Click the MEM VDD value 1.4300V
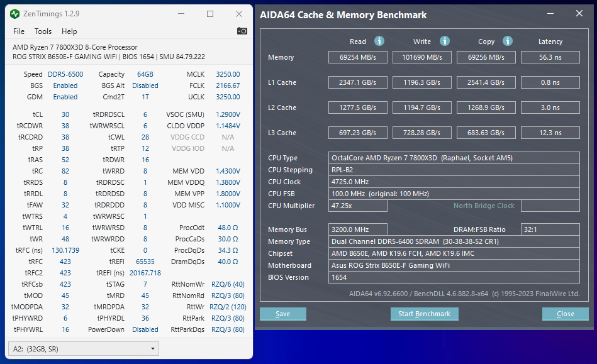This screenshot has height=364, width=597. click(x=228, y=171)
